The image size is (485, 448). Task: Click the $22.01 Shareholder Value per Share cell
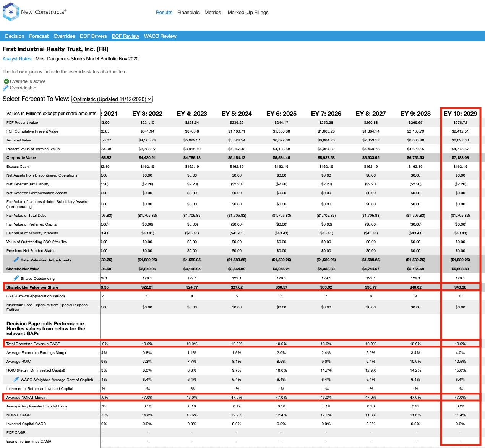pyautogui.click(x=147, y=287)
